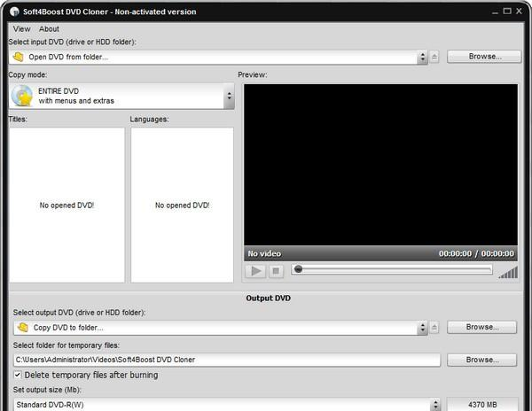
Task: Expand the Copy DVD to folder dropdown
Action: (423, 328)
